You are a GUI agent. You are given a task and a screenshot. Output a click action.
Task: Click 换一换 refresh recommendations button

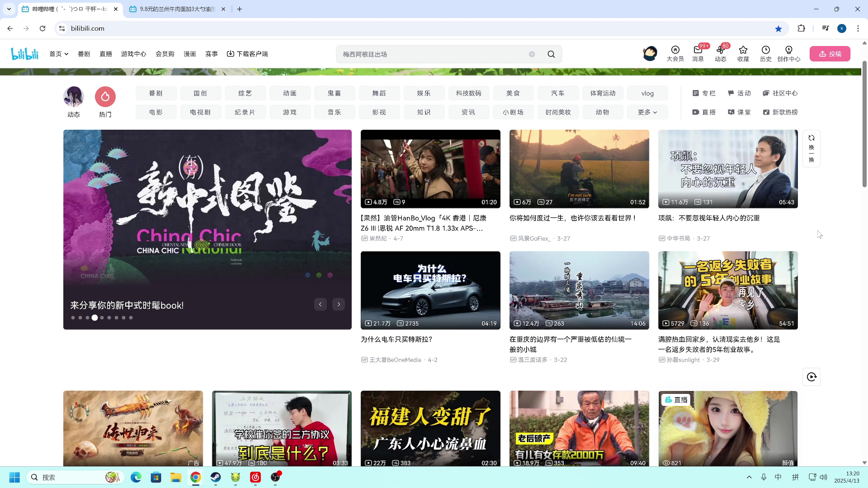pyautogui.click(x=811, y=148)
